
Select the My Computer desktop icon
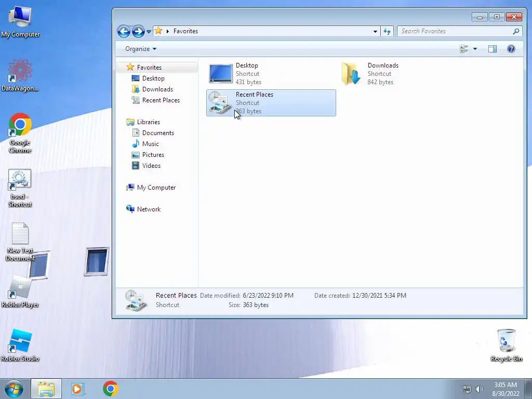pyautogui.click(x=20, y=21)
